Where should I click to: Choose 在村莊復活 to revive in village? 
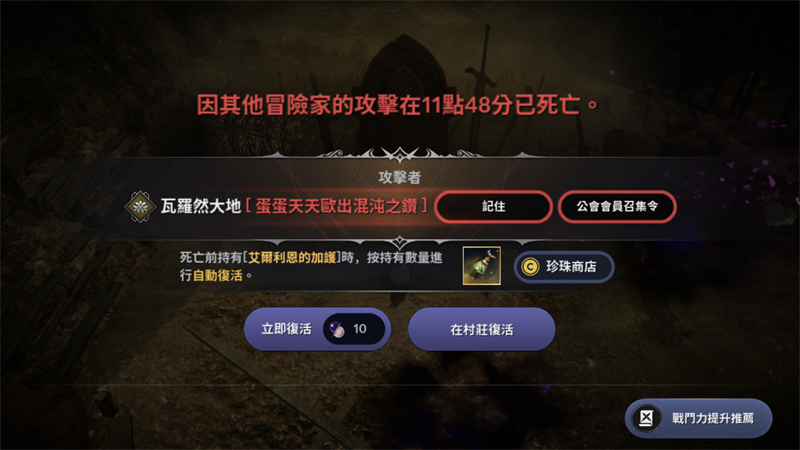point(482,329)
